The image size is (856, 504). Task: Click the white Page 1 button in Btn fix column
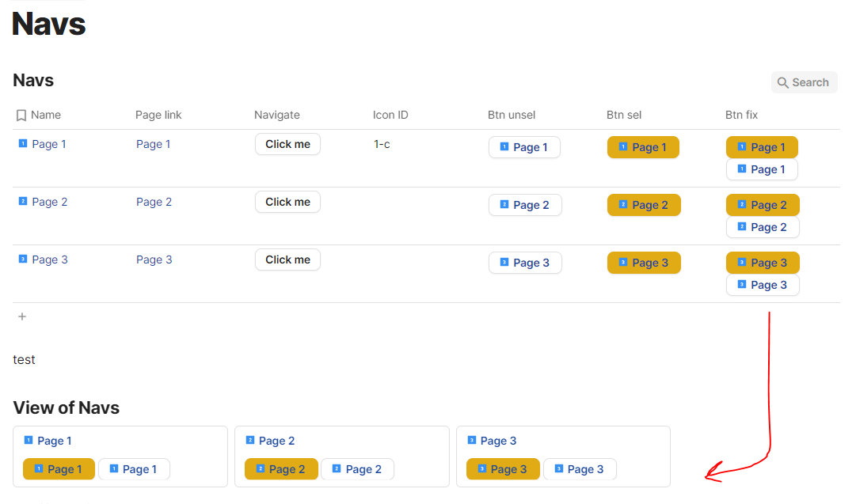tap(762, 169)
